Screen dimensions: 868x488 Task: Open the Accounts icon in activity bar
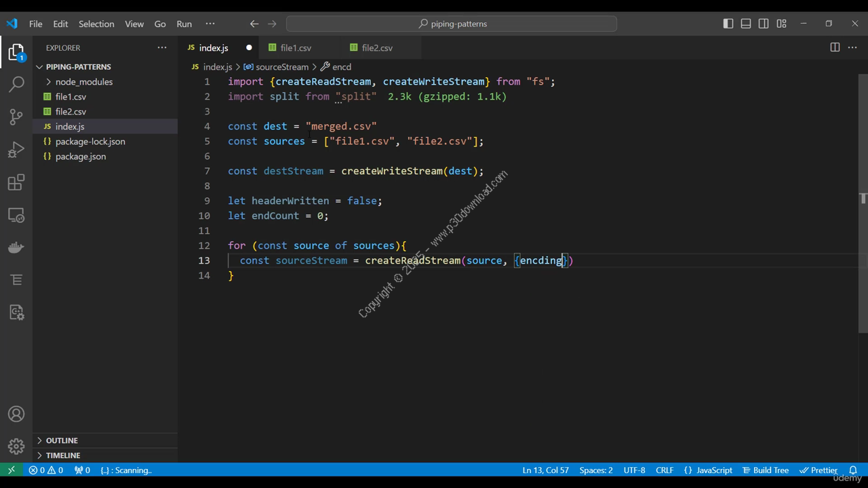[x=16, y=414]
